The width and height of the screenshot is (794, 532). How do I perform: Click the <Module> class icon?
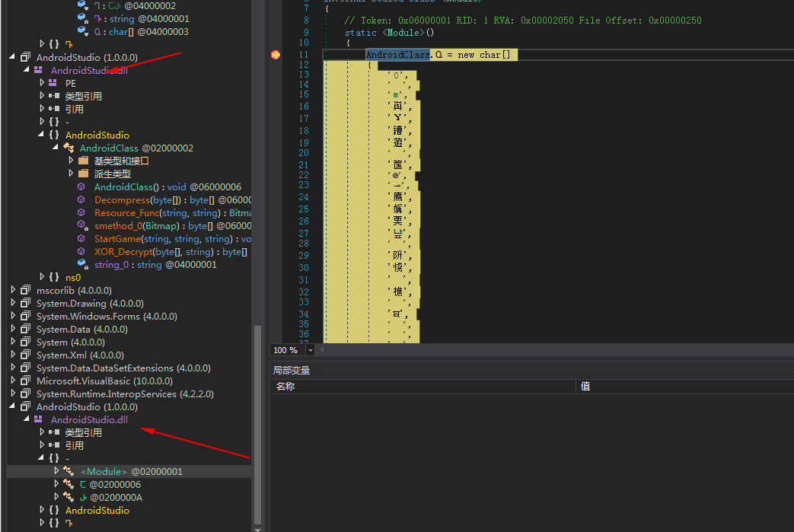click(69, 471)
